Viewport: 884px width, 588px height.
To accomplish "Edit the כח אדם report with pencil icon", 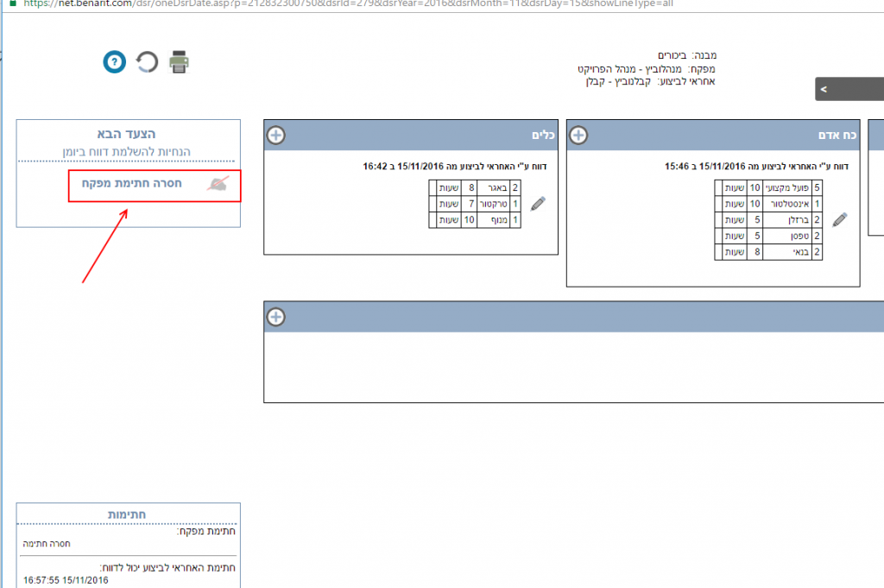I will (x=839, y=219).
